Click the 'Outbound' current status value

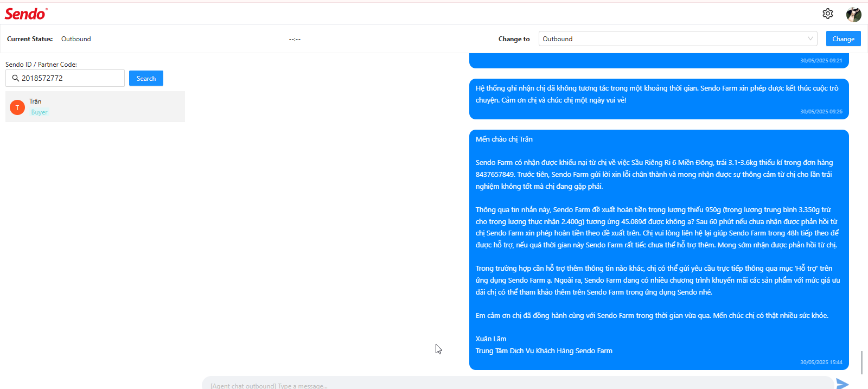pos(76,39)
